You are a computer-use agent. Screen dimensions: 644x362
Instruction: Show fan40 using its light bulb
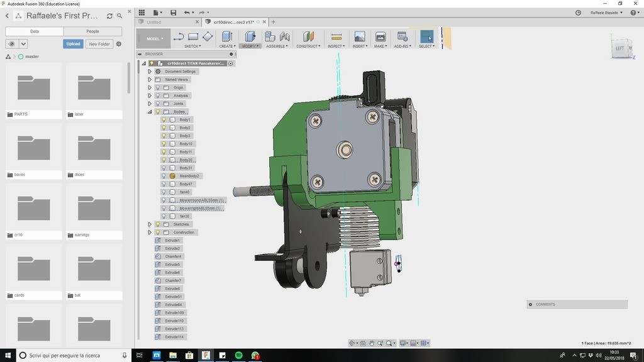click(164, 192)
